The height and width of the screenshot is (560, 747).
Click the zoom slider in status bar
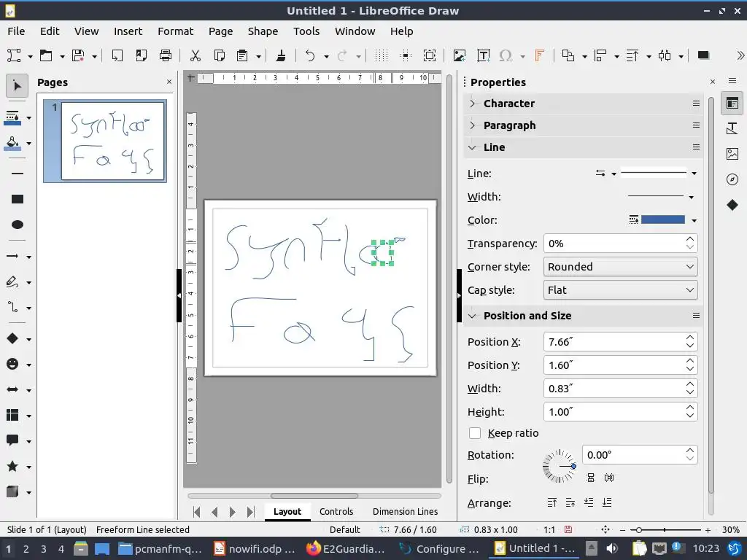665,529
